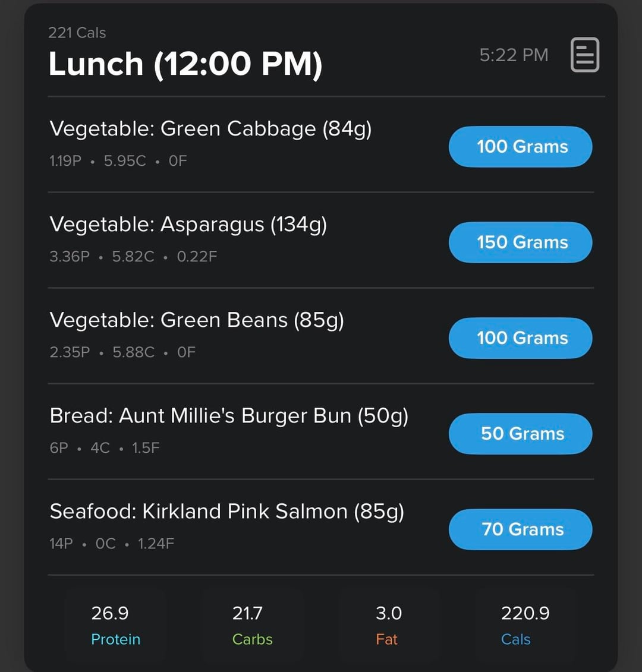Click Pink Salmon macros line
Image resolution: width=642 pixels, height=672 pixels.
pos(112,544)
